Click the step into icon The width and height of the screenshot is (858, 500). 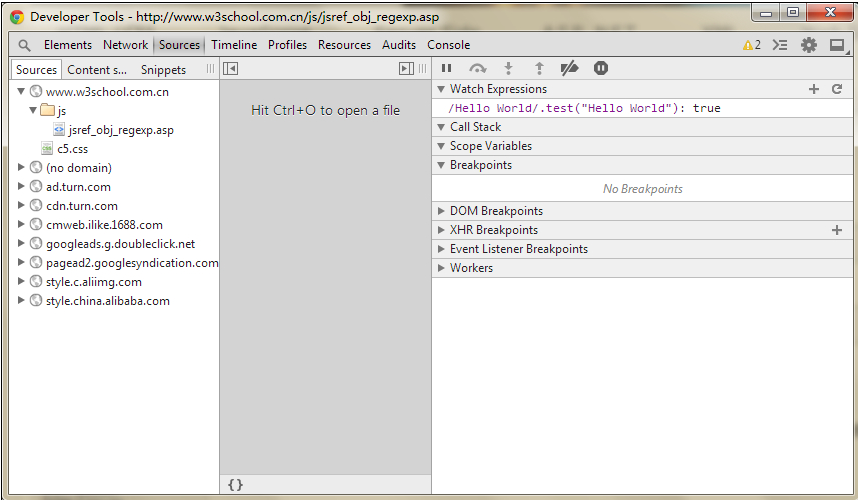tap(508, 68)
